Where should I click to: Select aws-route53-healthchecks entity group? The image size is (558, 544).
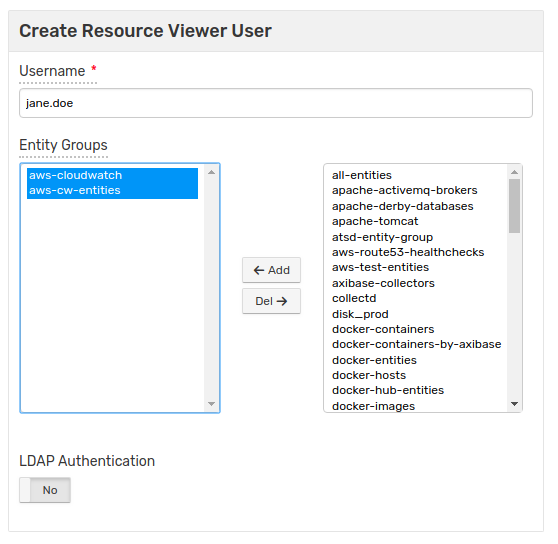pos(408,252)
